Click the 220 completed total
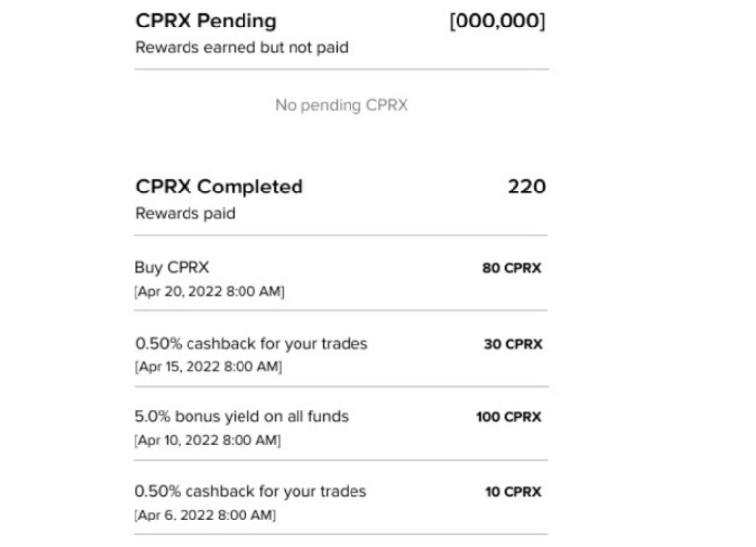756x547 pixels. (526, 187)
